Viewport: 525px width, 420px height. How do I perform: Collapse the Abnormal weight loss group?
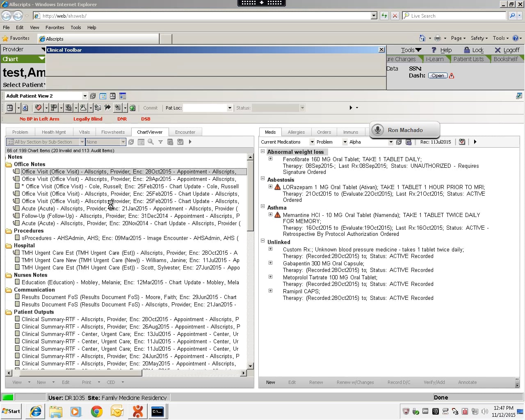click(262, 151)
